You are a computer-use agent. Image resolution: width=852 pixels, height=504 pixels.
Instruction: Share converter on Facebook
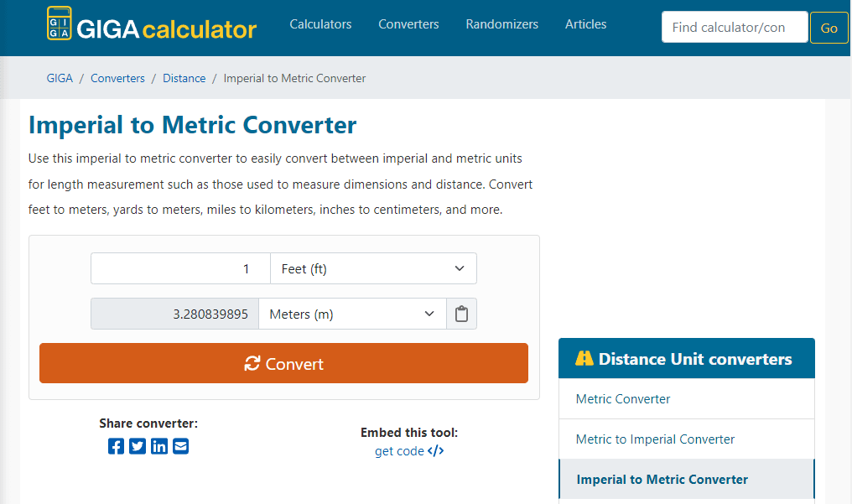click(x=116, y=446)
